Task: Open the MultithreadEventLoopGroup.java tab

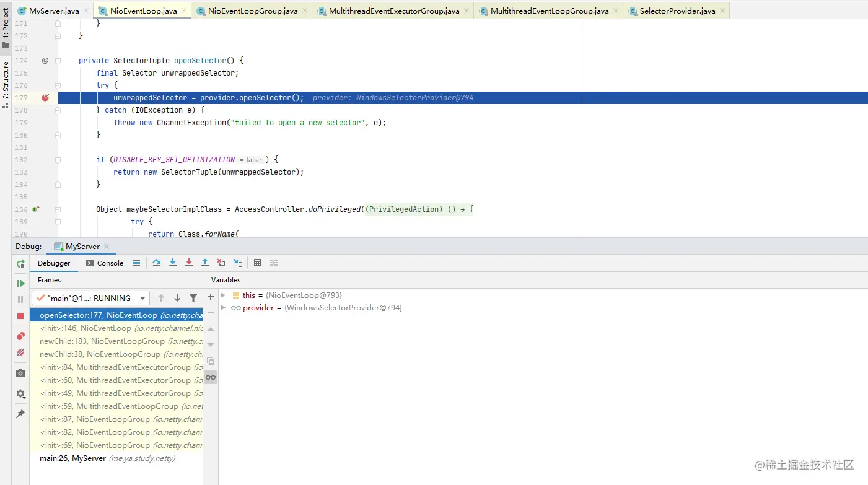Action: (x=550, y=11)
